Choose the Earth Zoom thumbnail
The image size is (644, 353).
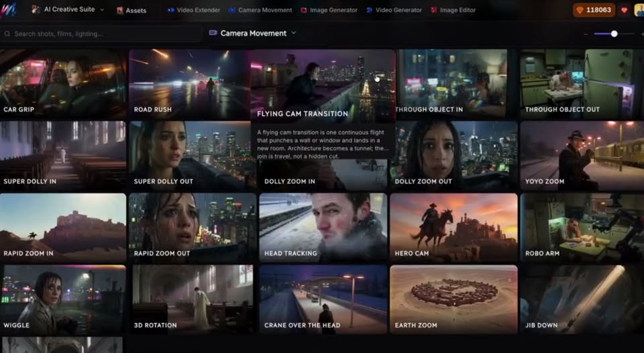[453, 299]
